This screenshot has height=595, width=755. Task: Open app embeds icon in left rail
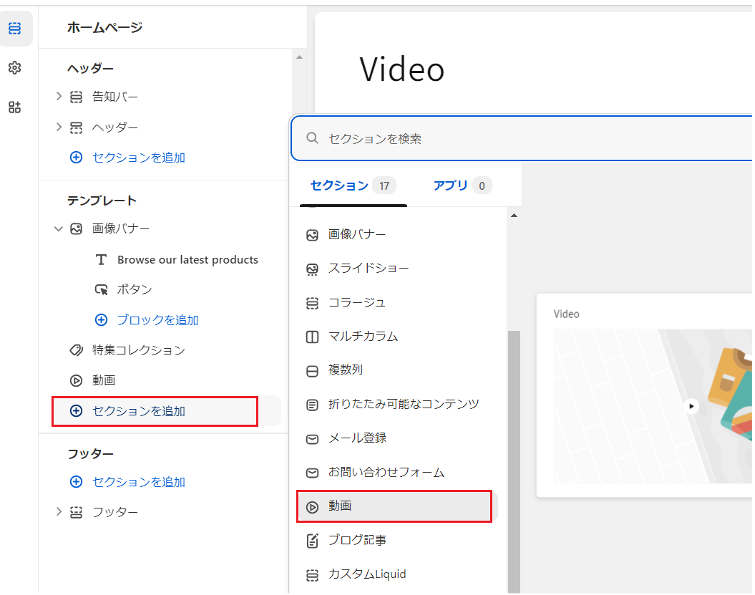[x=15, y=107]
